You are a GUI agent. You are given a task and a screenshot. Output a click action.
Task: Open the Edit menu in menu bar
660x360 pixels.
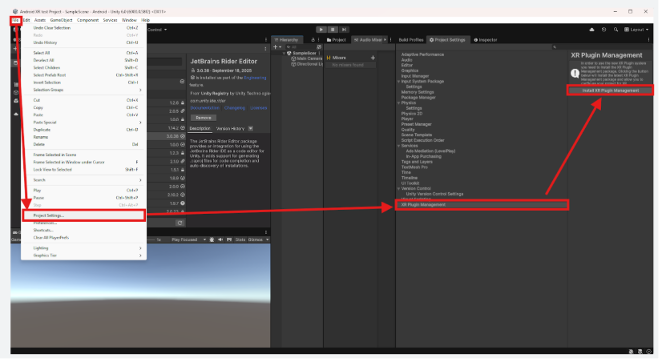pyautogui.click(x=27, y=20)
